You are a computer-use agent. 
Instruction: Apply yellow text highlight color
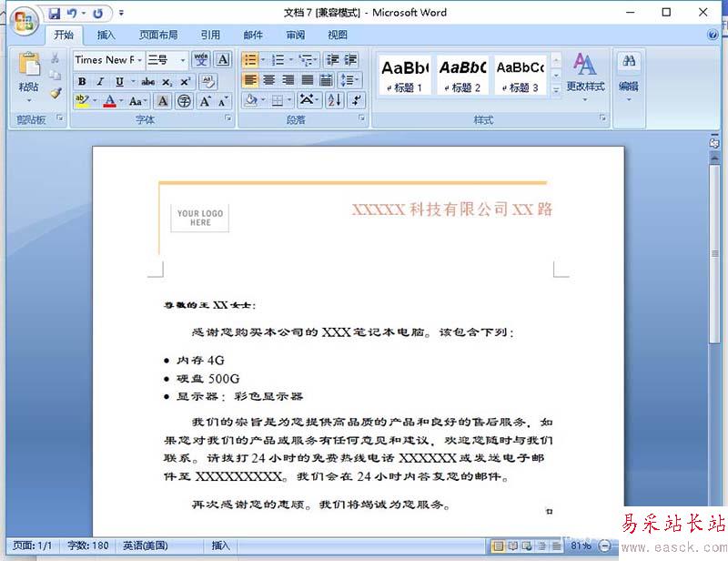pos(82,101)
